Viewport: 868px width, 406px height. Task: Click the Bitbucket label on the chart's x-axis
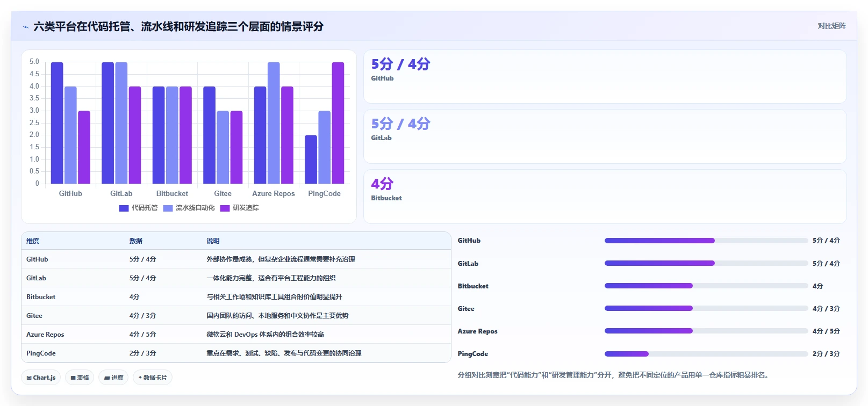(x=172, y=193)
